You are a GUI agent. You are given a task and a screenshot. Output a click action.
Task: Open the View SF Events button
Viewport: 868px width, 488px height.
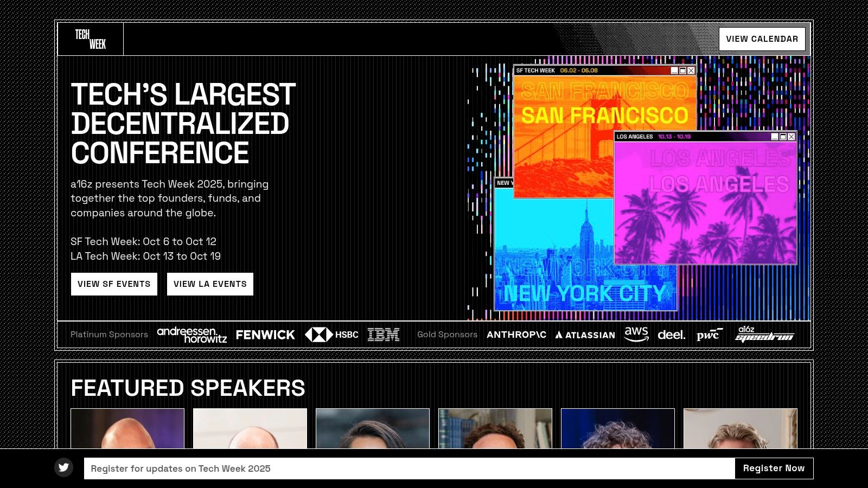click(114, 284)
